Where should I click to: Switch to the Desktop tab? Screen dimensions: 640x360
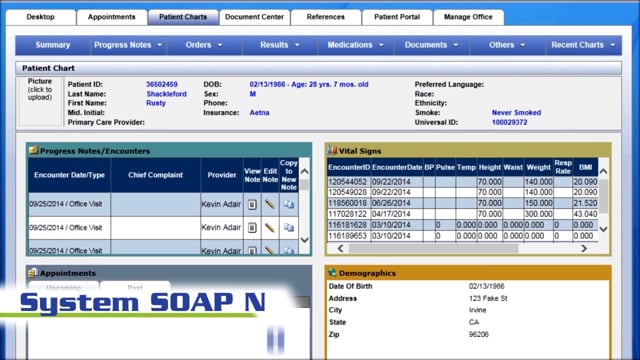point(40,17)
